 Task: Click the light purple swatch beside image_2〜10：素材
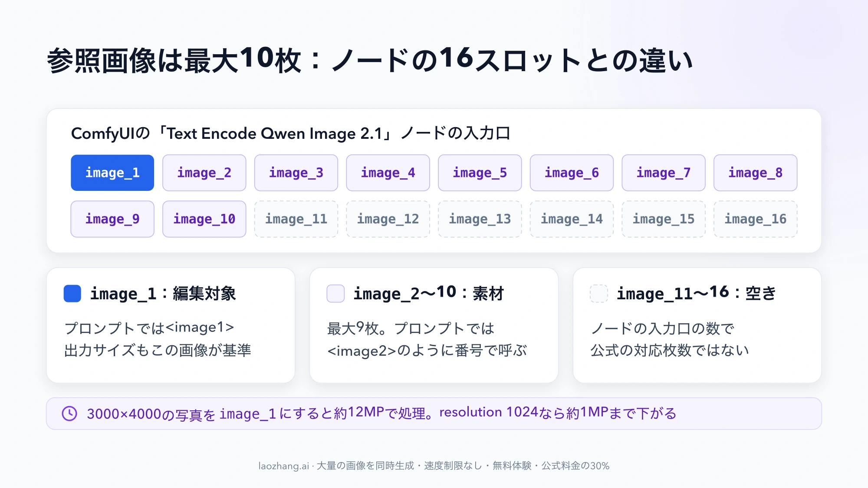pyautogui.click(x=335, y=293)
